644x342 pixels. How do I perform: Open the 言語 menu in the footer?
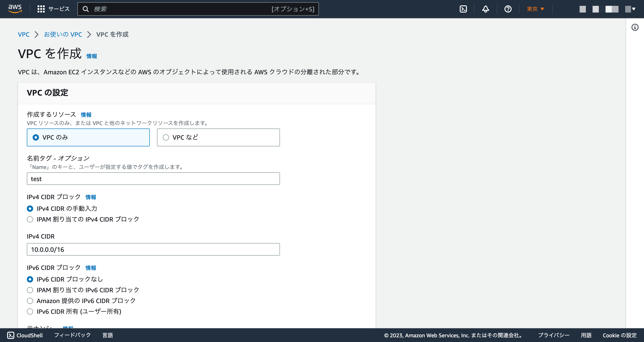point(108,335)
